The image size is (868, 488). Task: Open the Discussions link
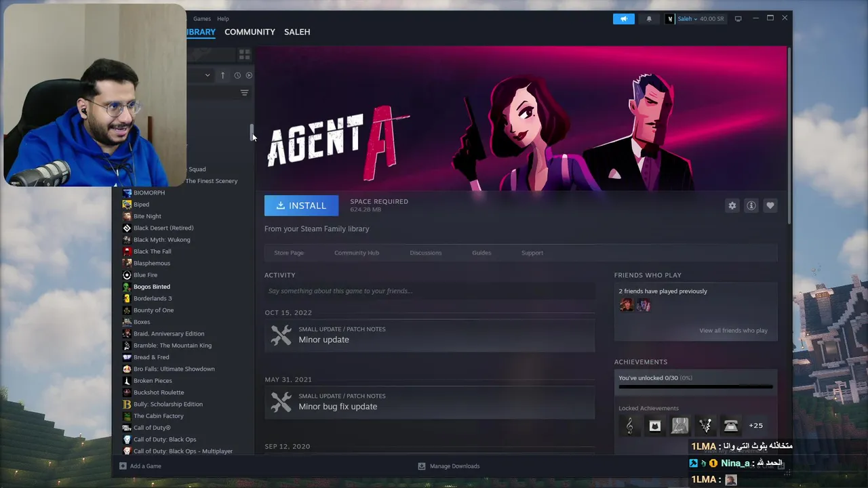point(426,253)
